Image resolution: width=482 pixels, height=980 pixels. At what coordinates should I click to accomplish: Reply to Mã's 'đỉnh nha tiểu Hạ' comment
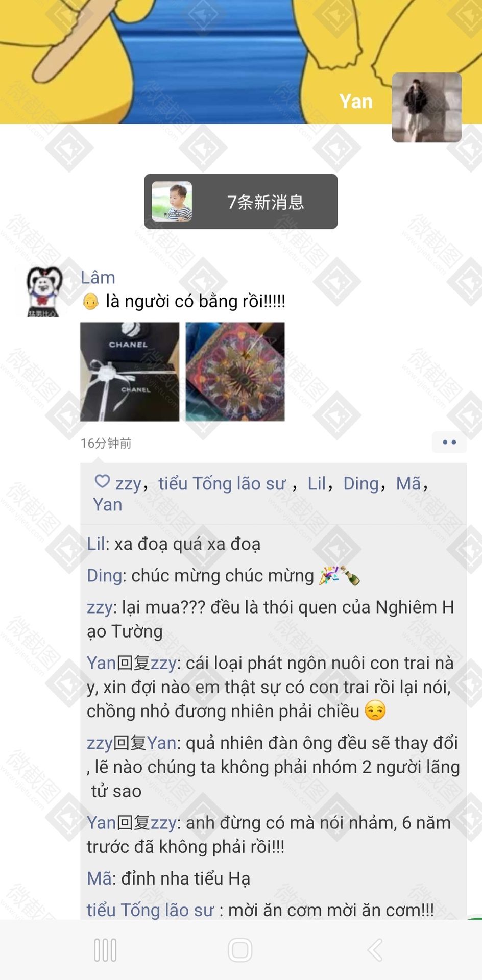click(x=168, y=878)
